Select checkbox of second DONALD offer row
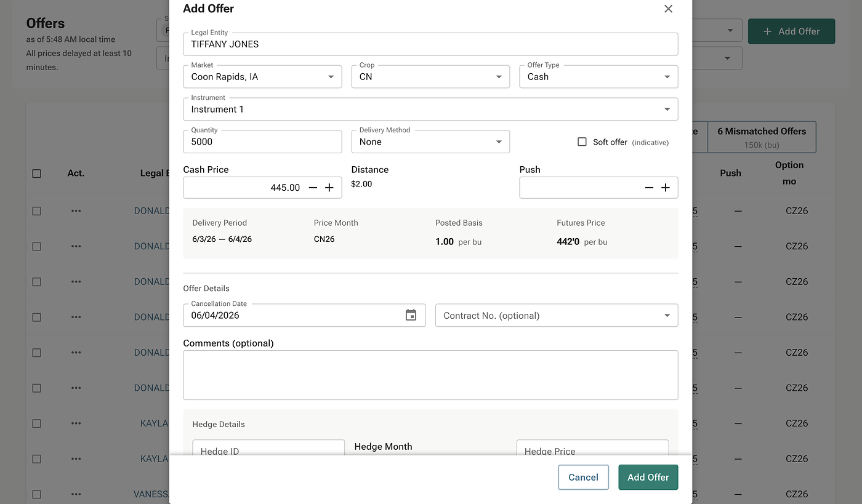The height and width of the screenshot is (504, 862). 36,246
